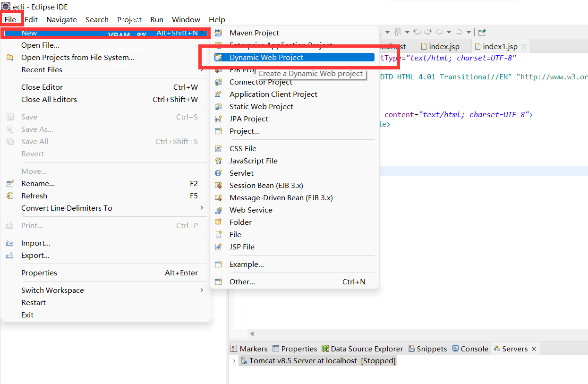Viewport: 588px width, 384px height.
Task: Expand the New submenu arrow
Action: (x=202, y=33)
